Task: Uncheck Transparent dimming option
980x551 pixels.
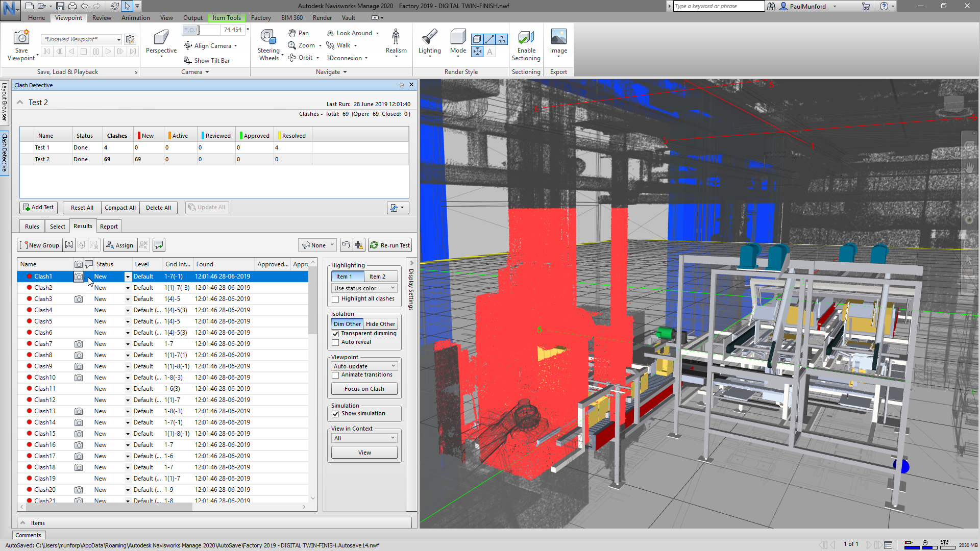Action: (x=335, y=334)
